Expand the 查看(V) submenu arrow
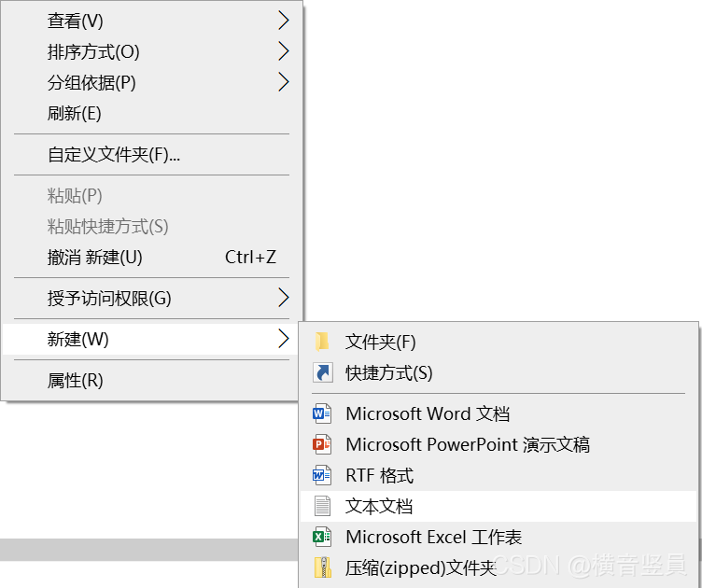Viewport: 702px width, 588px height. pyautogui.click(x=284, y=21)
